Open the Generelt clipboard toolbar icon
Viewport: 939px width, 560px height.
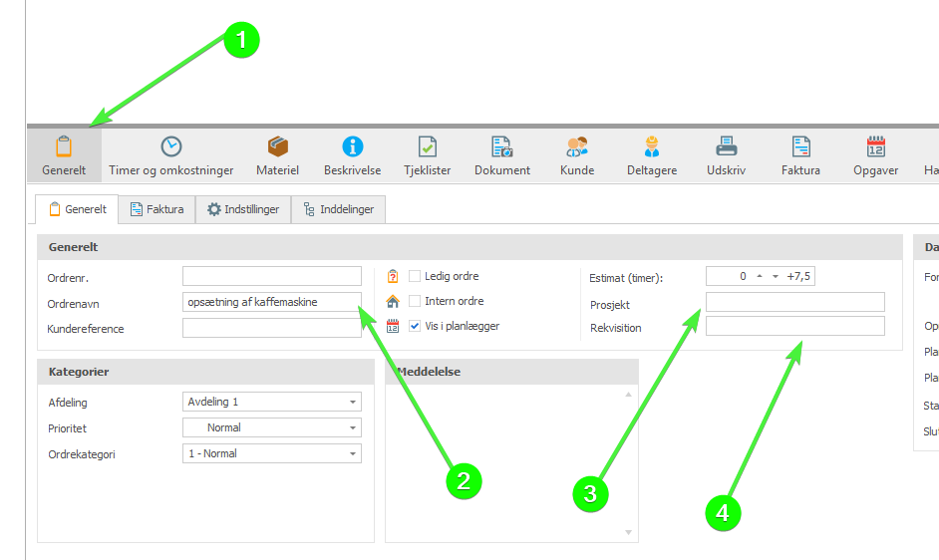[x=64, y=146]
